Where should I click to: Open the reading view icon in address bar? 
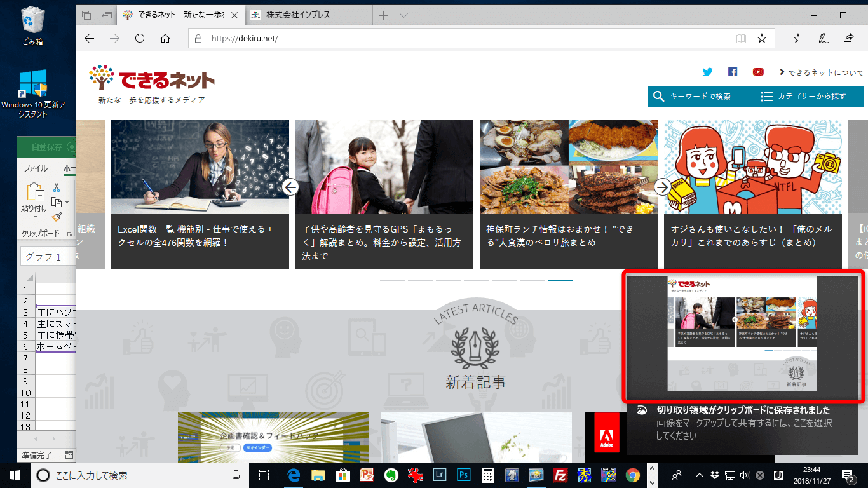pyautogui.click(x=740, y=39)
